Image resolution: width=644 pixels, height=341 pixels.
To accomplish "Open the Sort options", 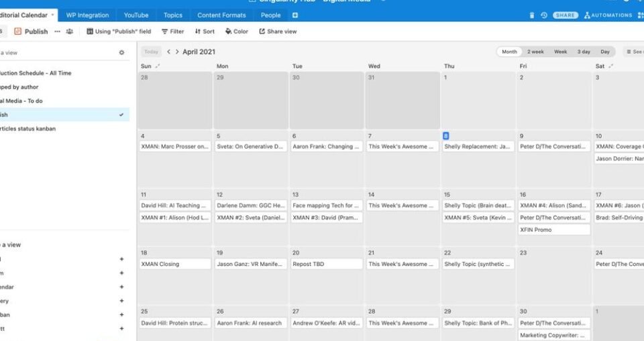I will click(x=205, y=31).
